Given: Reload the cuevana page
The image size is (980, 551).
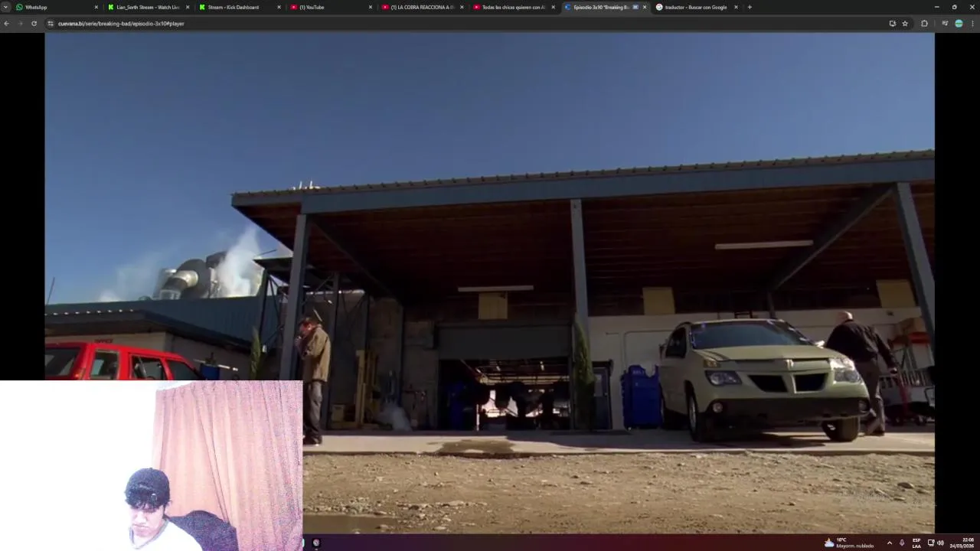Looking at the screenshot, I should [34, 24].
